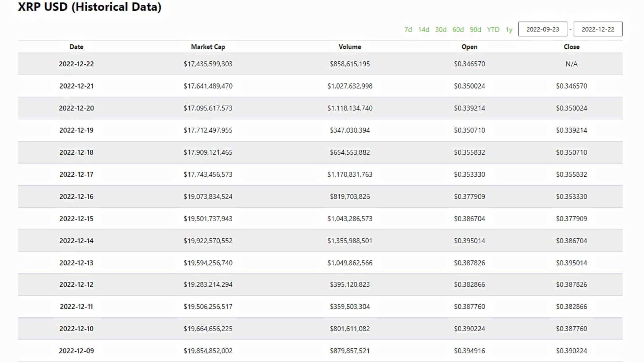Viewport: 644px width, 362px height.
Task: Select the 2022-12-14 market cap $19,922,570,552
Action: pos(208,241)
